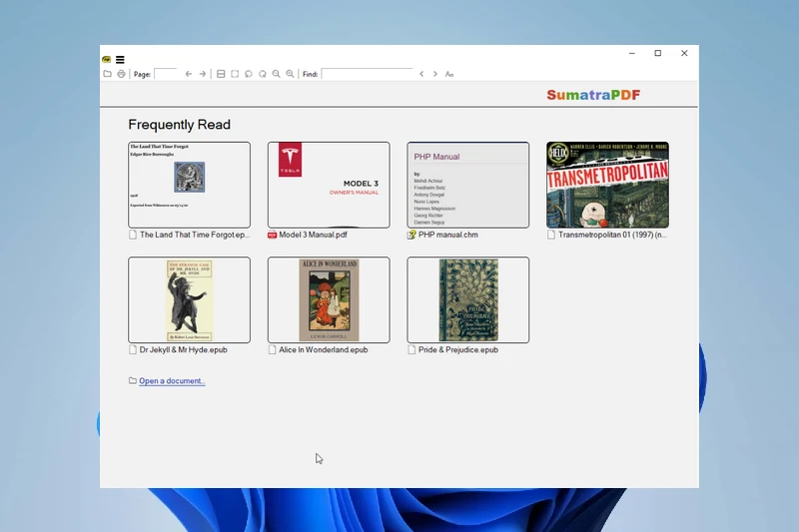Screen dimensions: 799x532
Task: Toggle Match case search option
Action: click(x=448, y=74)
